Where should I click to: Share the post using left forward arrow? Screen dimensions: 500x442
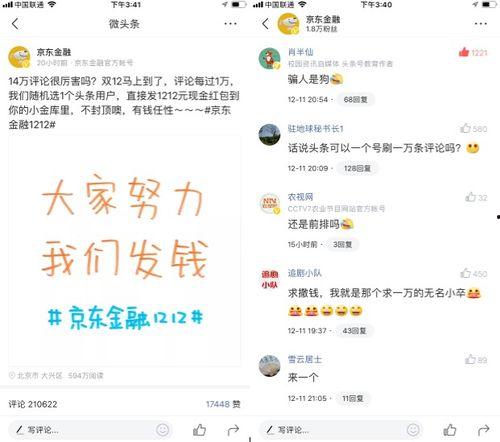[233, 430]
